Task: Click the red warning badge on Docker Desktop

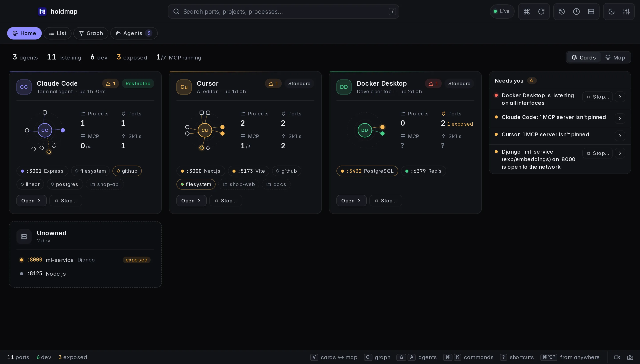Action: (433, 83)
